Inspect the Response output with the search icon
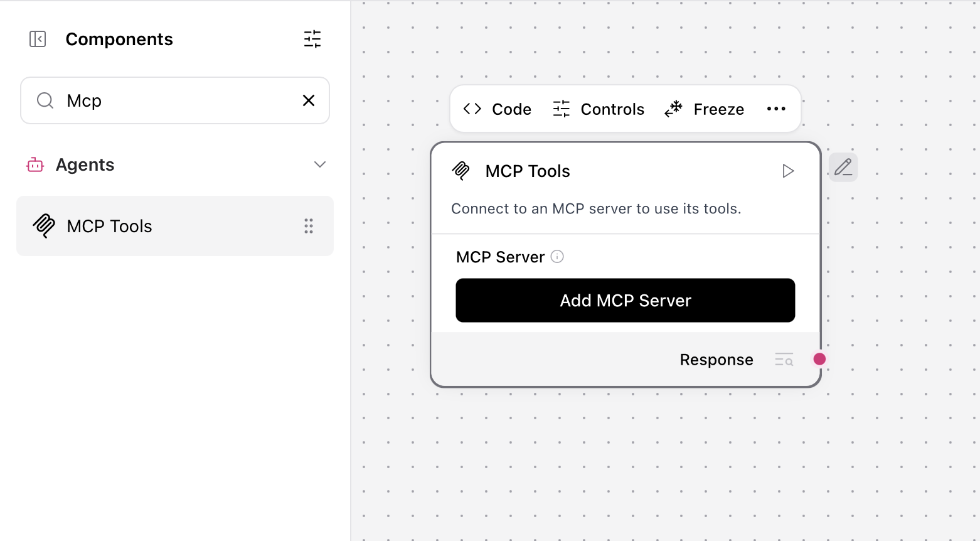Screen dimensions: 980x541 pyautogui.click(x=784, y=359)
